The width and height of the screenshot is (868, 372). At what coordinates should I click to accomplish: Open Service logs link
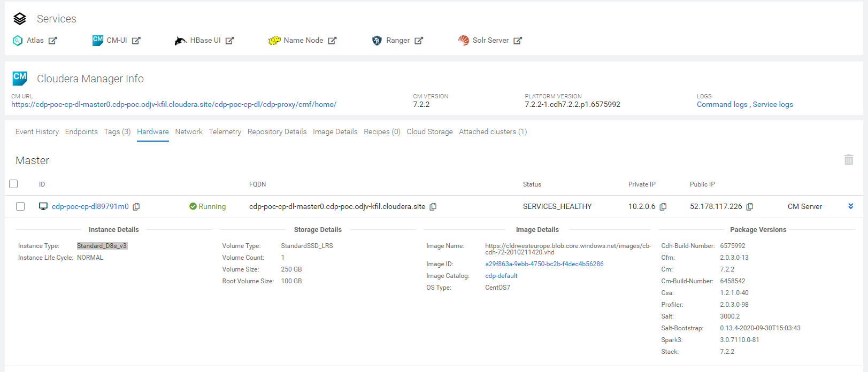773,105
